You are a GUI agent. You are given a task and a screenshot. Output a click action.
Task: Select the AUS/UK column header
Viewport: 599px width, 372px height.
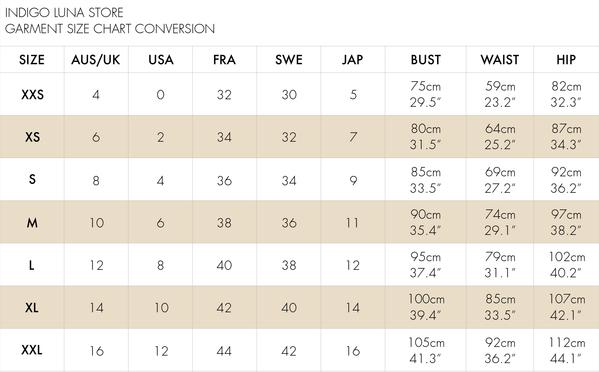tap(96, 60)
